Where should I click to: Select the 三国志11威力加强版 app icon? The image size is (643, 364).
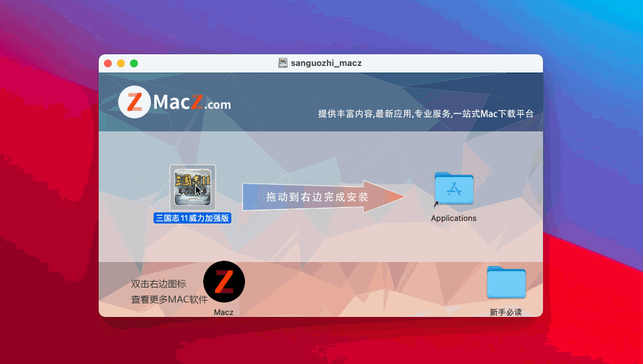point(193,188)
